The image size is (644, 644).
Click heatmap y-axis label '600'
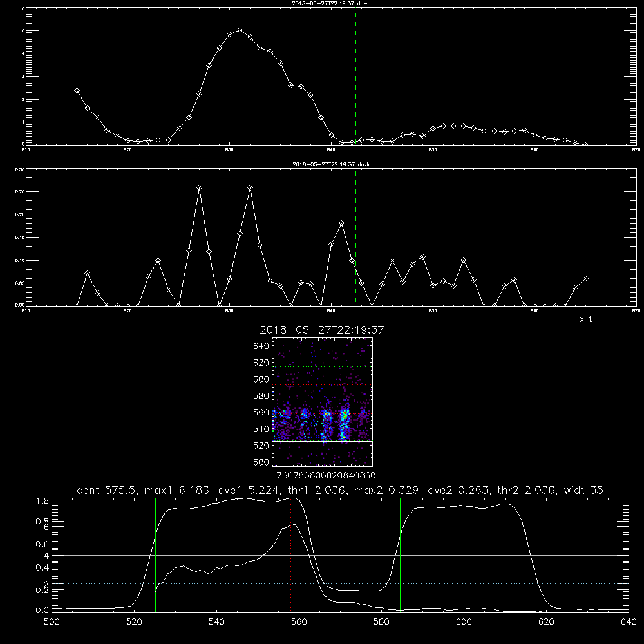click(261, 379)
